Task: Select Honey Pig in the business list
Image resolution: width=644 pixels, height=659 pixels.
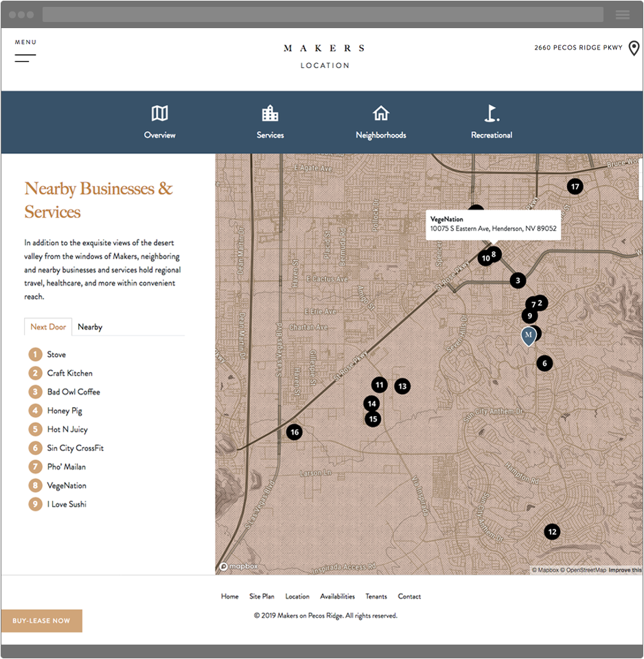Action: 65,411
